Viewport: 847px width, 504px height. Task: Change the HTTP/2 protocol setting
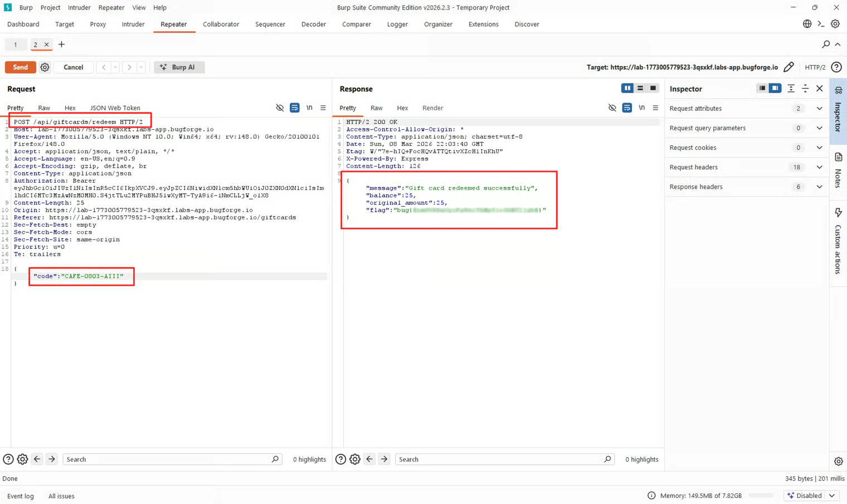pyautogui.click(x=815, y=67)
